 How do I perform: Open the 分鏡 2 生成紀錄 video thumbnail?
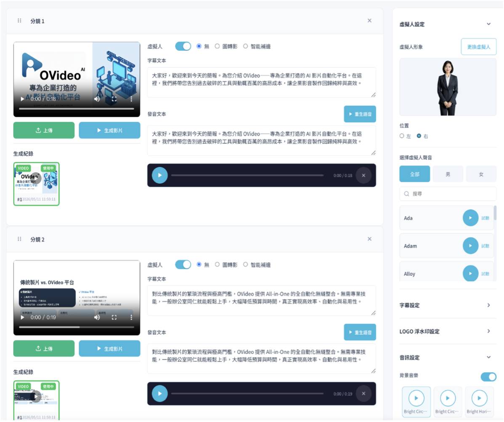[36, 400]
